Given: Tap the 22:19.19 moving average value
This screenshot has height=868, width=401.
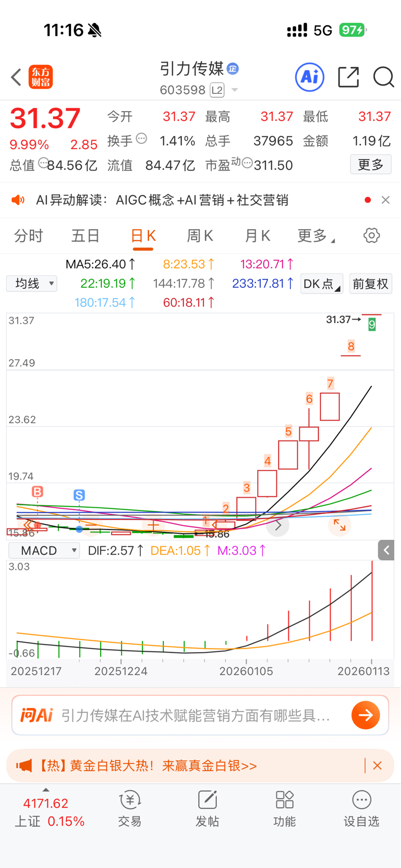Looking at the screenshot, I should click(108, 284).
